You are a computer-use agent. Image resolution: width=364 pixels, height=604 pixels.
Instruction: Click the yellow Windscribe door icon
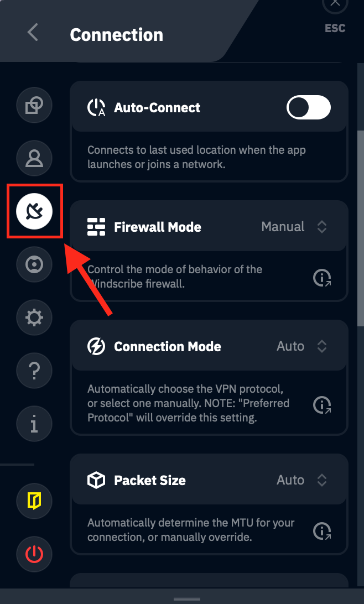(x=34, y=501)
